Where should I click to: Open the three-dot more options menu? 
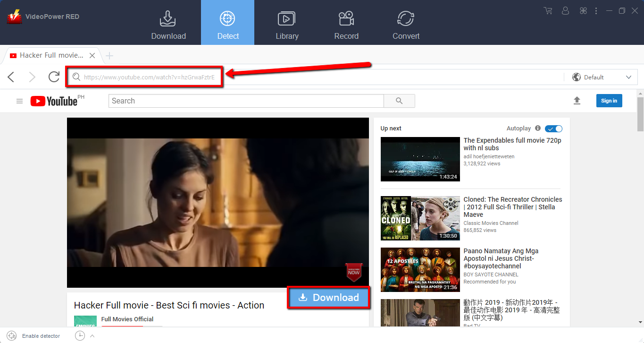[x=596, y=11]
